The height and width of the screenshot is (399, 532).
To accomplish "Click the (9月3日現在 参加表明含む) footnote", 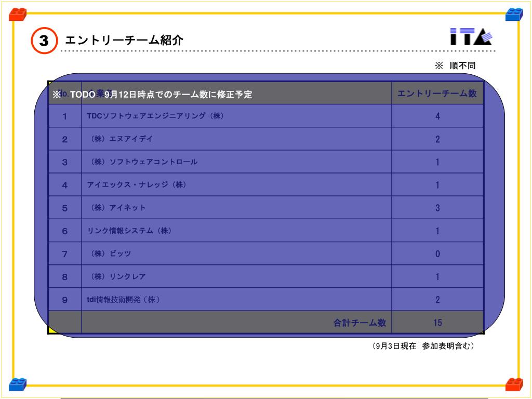I will tap(423, 346).
